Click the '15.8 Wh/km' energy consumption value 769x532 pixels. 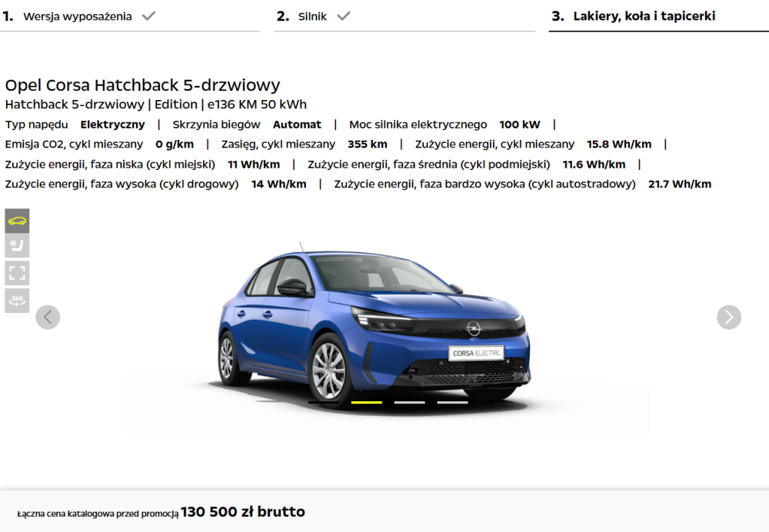point(619,145)
